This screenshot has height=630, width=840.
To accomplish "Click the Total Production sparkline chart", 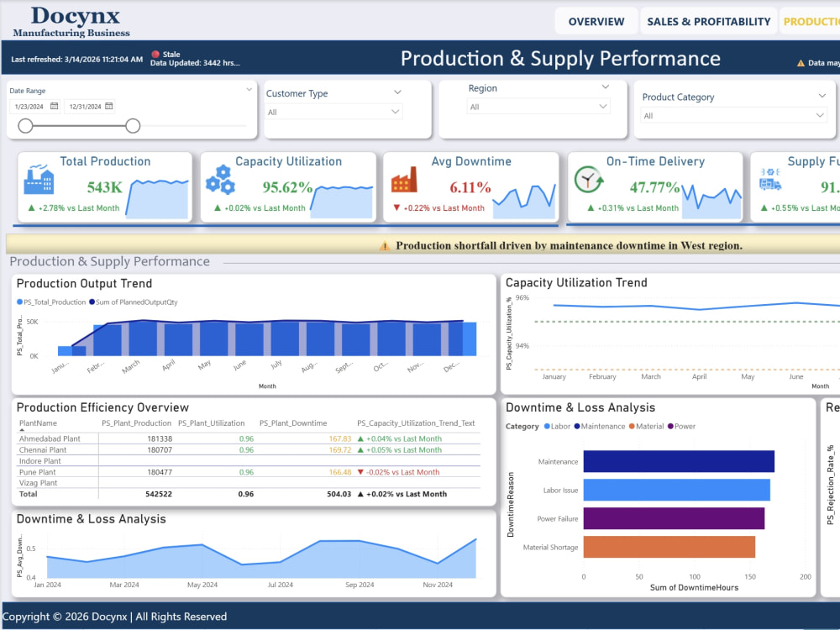I will point(157,199).
